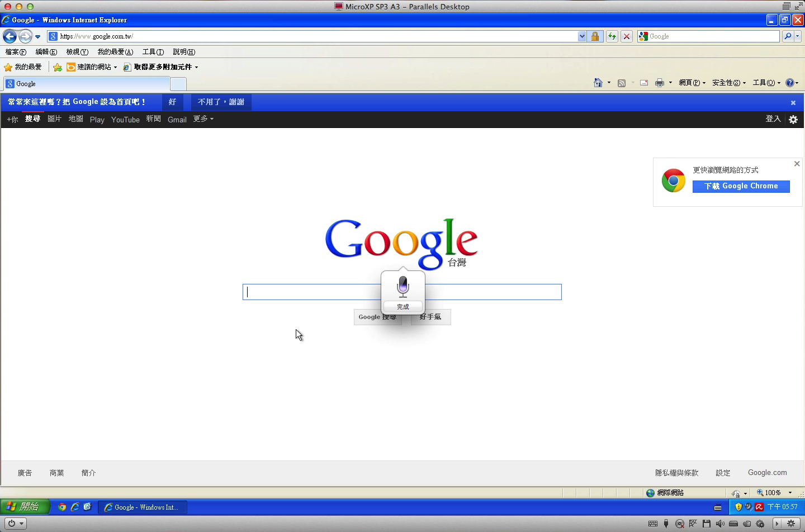805x532 pixels.
Task: Open the Gmail link
Action: pyautogui.click(x=177, y=120)
